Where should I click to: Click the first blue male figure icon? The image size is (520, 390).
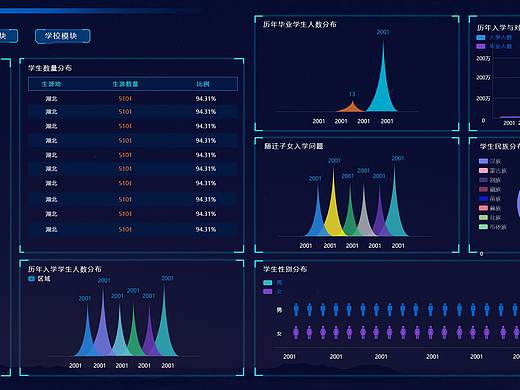(x=296, y=310)
